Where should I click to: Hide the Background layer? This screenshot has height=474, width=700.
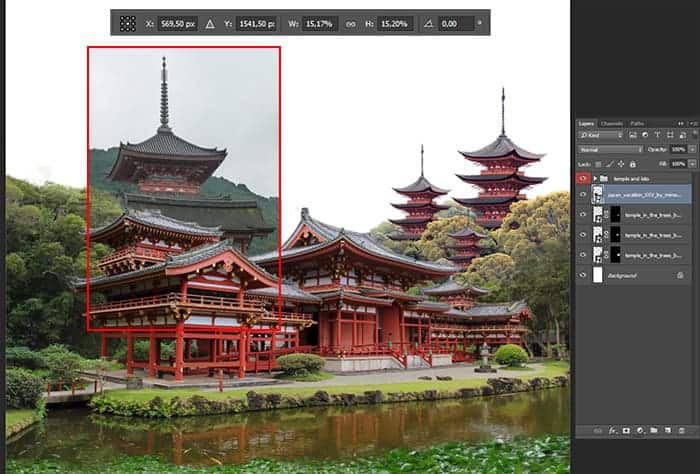point(583,274)
